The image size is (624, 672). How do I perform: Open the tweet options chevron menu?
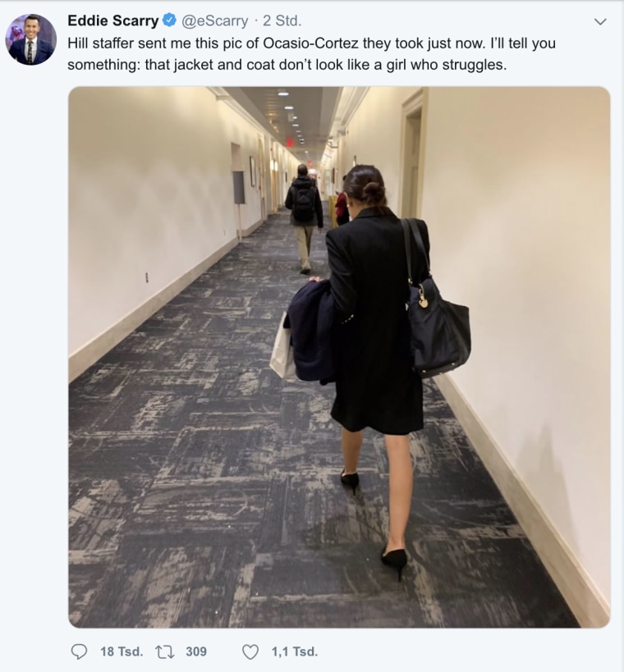coord(601,21)
